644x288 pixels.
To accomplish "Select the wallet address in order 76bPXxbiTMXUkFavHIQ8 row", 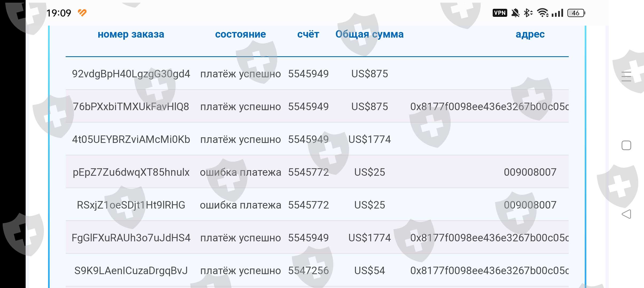I will point(489,107).
